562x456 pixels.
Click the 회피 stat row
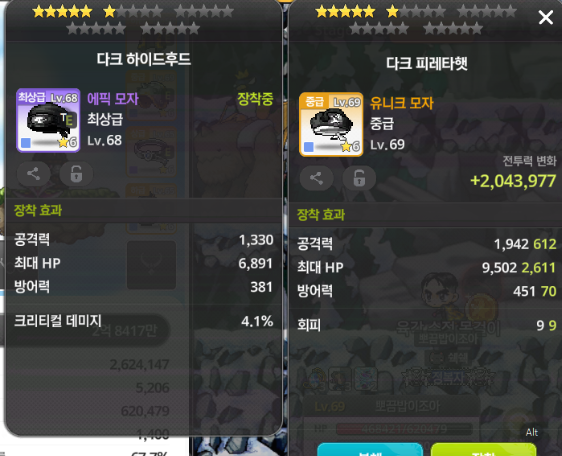coord(427,325)
